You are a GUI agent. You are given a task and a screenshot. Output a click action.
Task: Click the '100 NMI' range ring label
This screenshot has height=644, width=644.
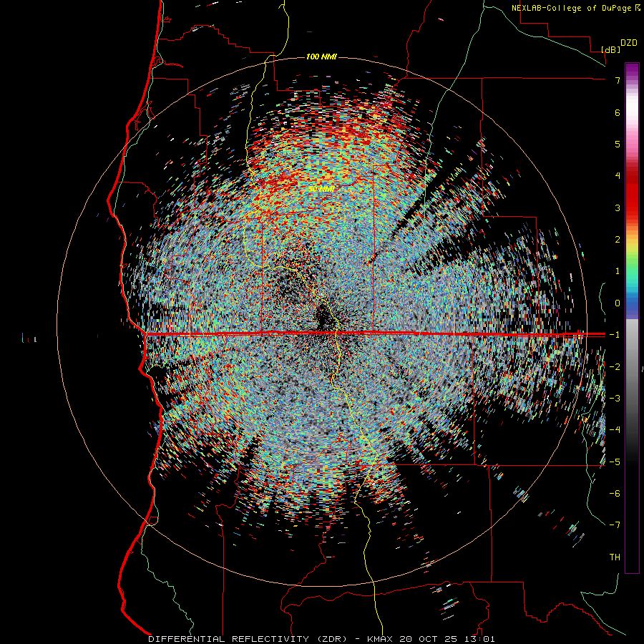point(321,57)
